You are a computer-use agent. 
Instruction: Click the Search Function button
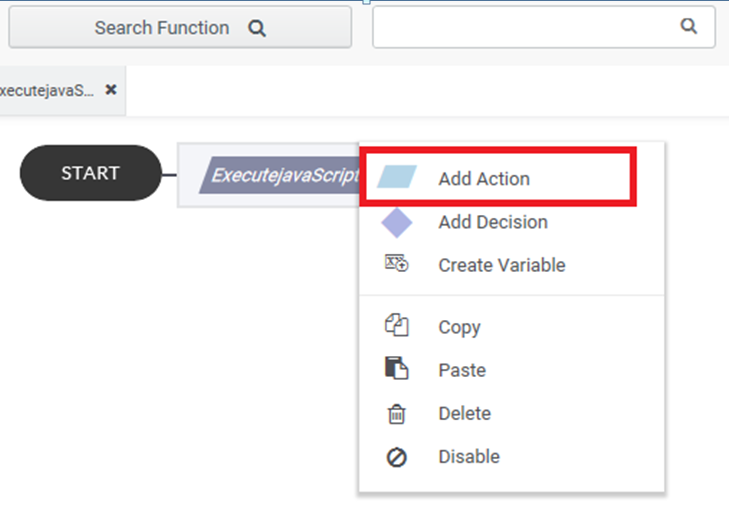pyautogui.click(x=180, y=27)
